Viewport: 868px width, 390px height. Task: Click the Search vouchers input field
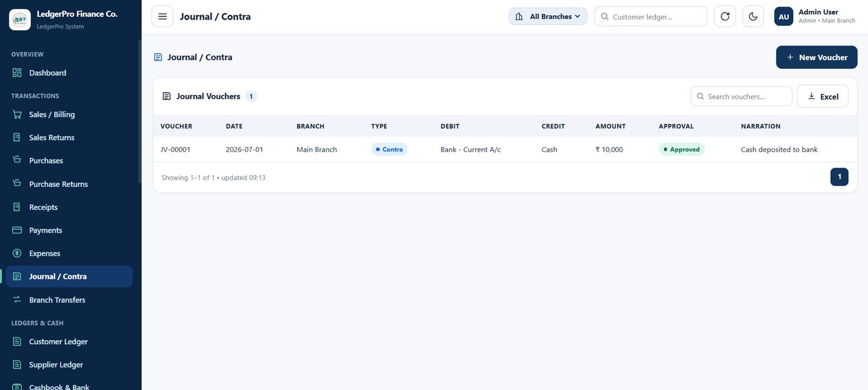tap(741, 97)
